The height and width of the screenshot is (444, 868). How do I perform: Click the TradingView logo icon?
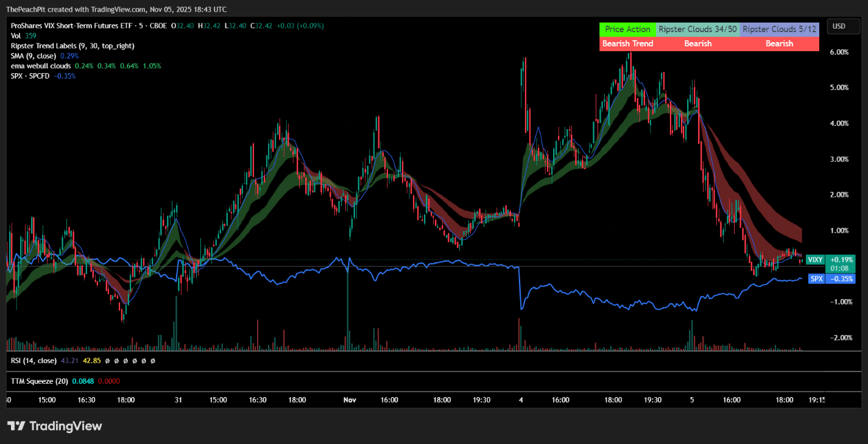coord(16,426)
